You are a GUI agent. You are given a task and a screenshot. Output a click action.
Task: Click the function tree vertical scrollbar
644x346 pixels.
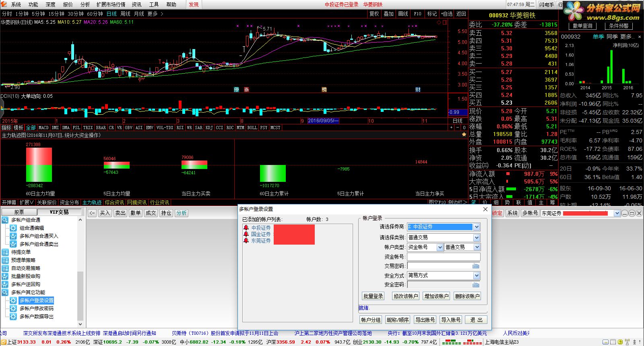[x=80, y=272]
